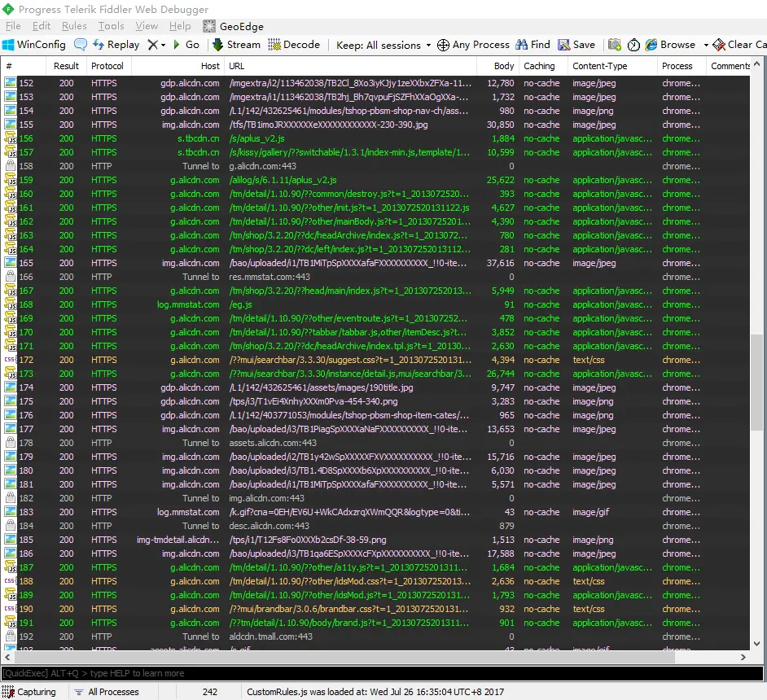Image resolution: width=767 pixels, height=700 pixels.
Task: Click the lock tunnel icon of session 158
Action: (x=11, y=166)
